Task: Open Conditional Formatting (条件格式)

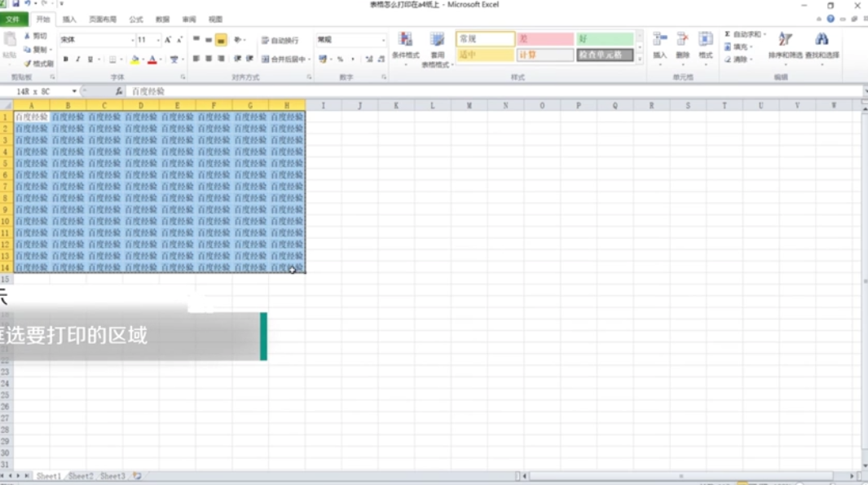Action: [x=405, y=49]
